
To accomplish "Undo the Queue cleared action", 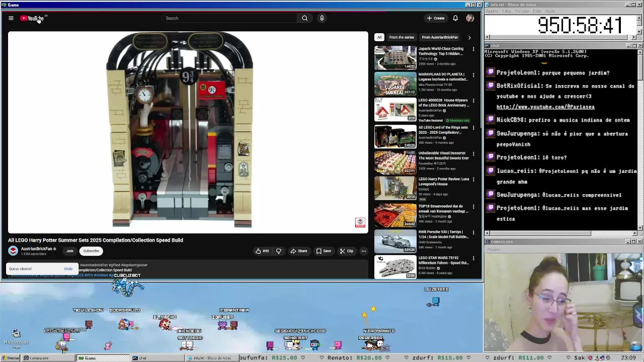I will click(68, 269).
